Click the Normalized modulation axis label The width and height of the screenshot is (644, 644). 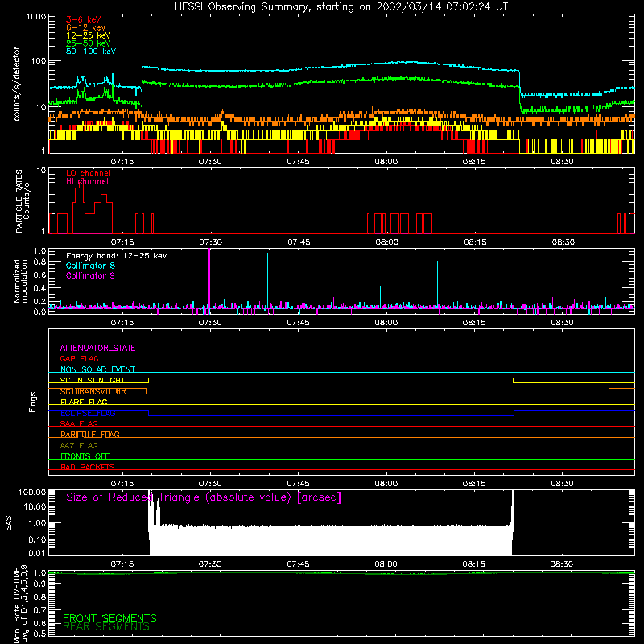pos(20,281)
